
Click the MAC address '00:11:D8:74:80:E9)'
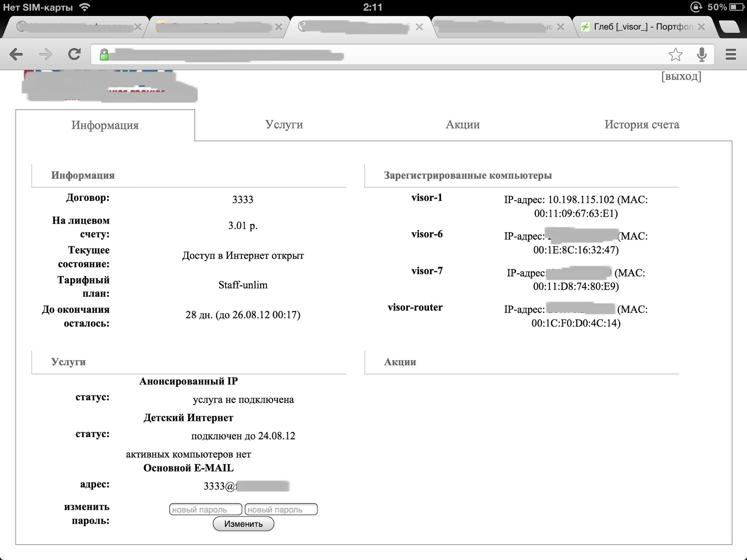[x=576, y=286]
